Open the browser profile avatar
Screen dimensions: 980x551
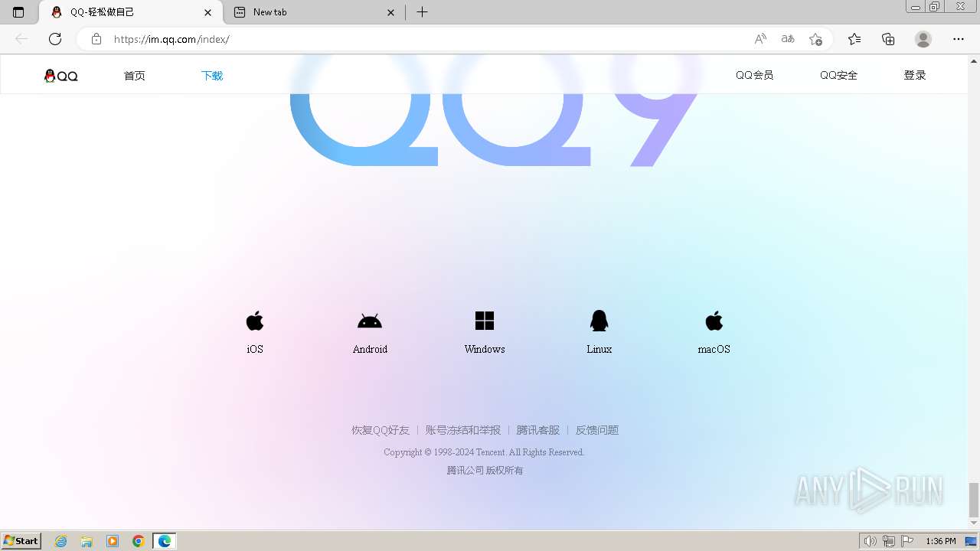click(x=923, y=39)
